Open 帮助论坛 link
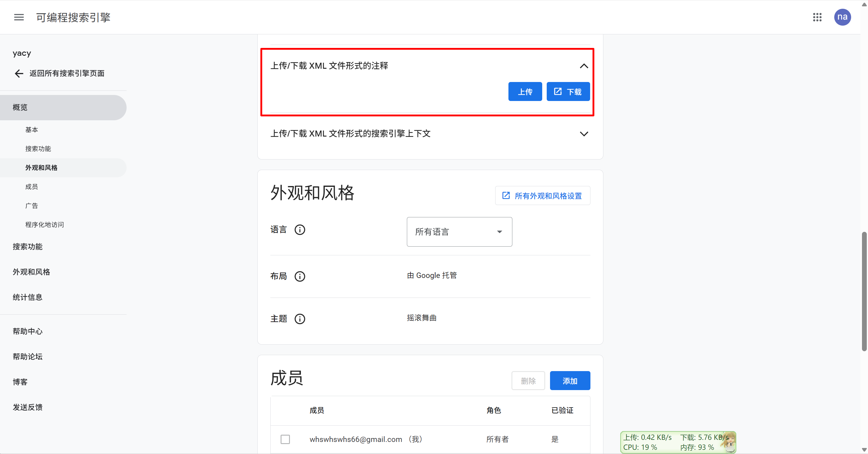 [28, 357]
